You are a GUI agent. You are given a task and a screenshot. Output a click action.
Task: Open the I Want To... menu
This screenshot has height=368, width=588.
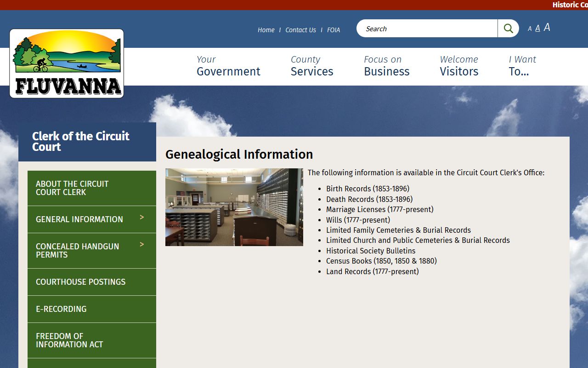pos(522,66)
